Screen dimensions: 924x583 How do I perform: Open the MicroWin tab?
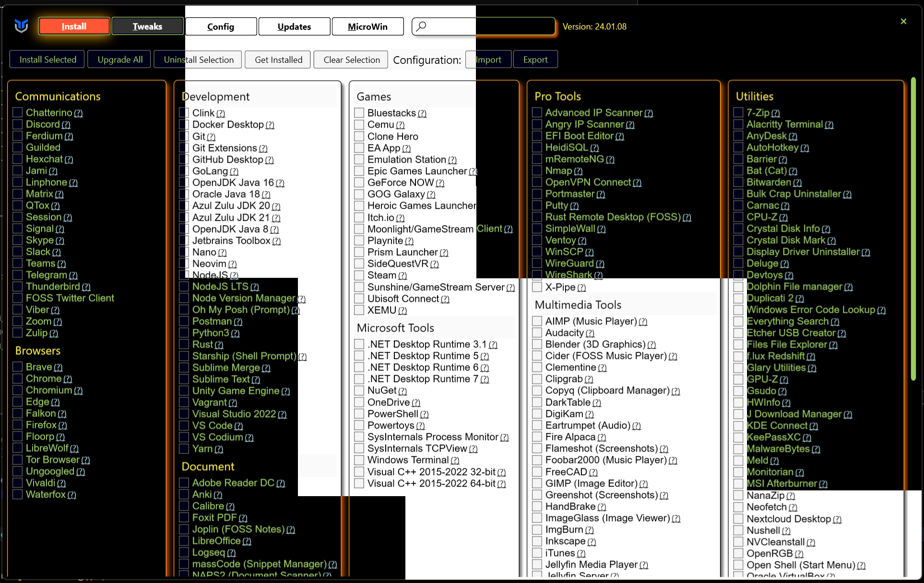click(367, 26)
